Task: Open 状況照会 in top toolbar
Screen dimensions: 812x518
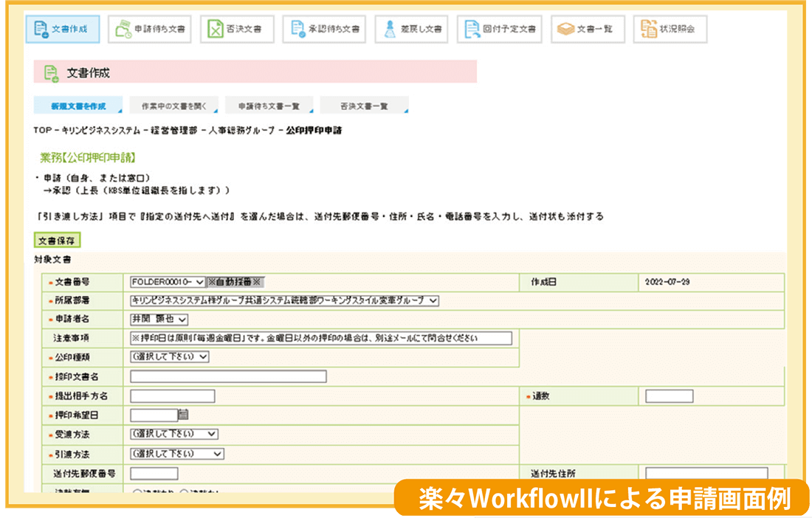Action: [670, 29]
